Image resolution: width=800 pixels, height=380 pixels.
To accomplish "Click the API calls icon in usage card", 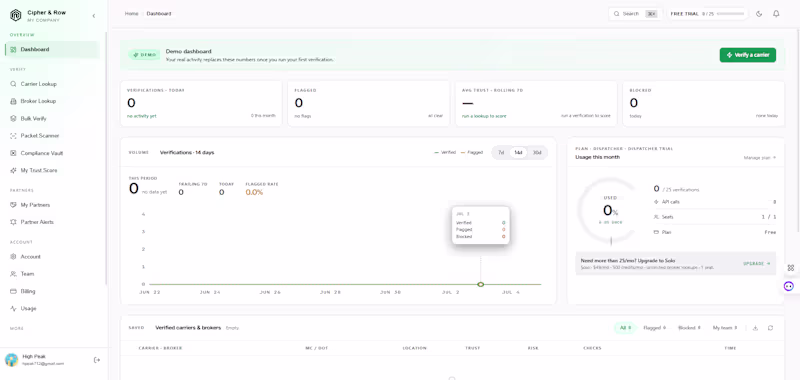I will pyautogui.click(x=656, y=202).
